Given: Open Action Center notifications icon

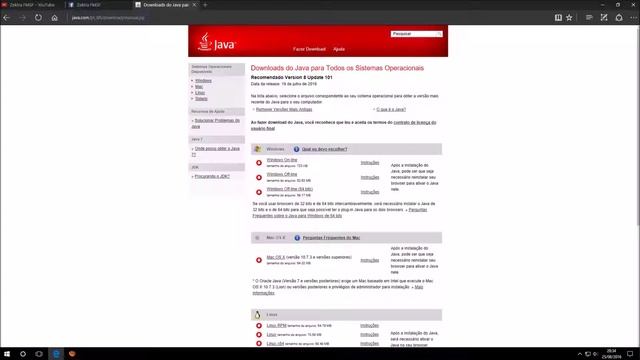Looking at the screenshot, I should tap(630, 354).
